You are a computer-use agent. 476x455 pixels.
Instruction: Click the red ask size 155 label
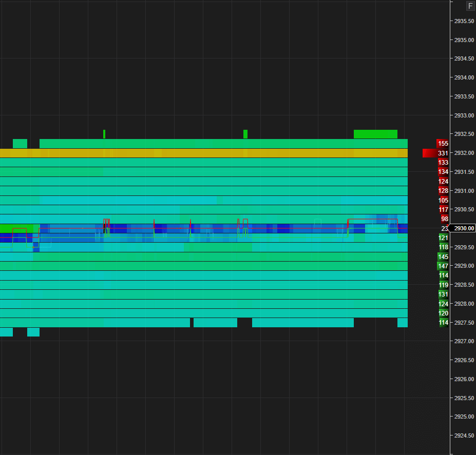(443, 144)
